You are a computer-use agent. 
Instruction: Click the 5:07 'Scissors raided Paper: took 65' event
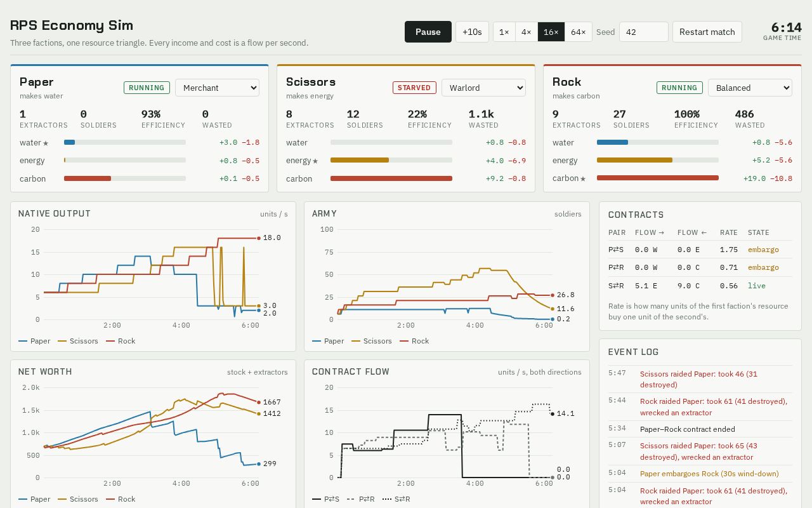(700, 451)
